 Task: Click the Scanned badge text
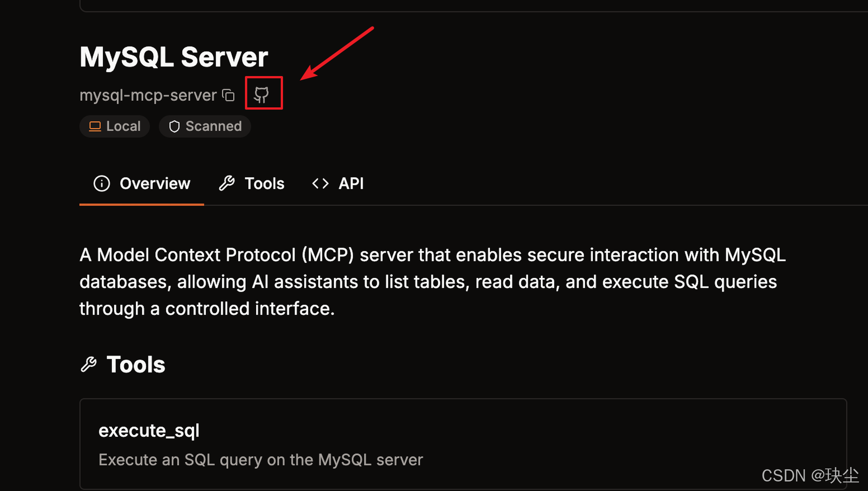214,126
